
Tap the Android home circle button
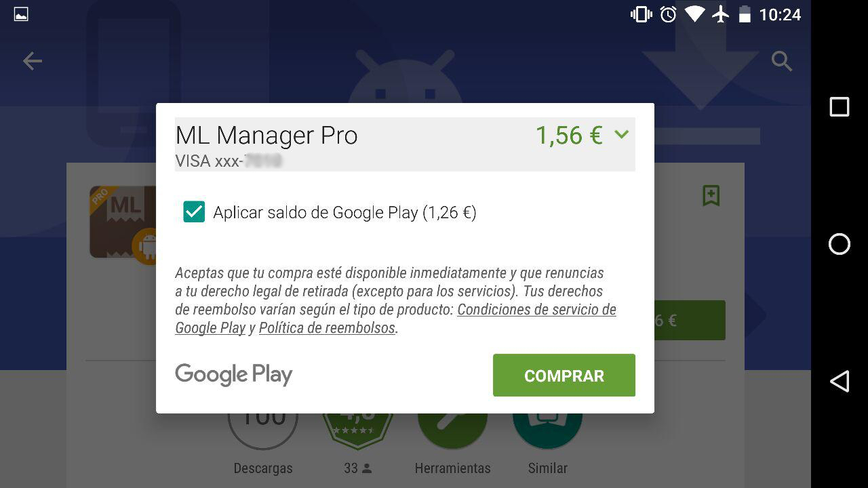(x=840, y=244)
